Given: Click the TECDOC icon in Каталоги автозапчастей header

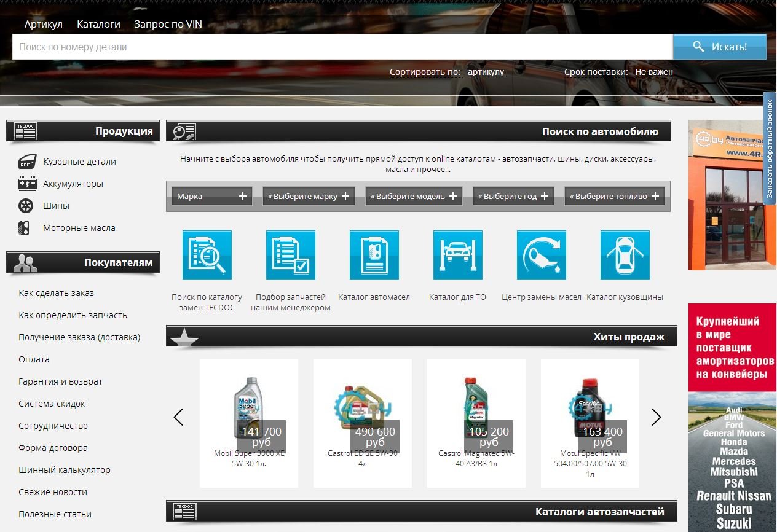Looking at the screenshot, I should 184,511.
